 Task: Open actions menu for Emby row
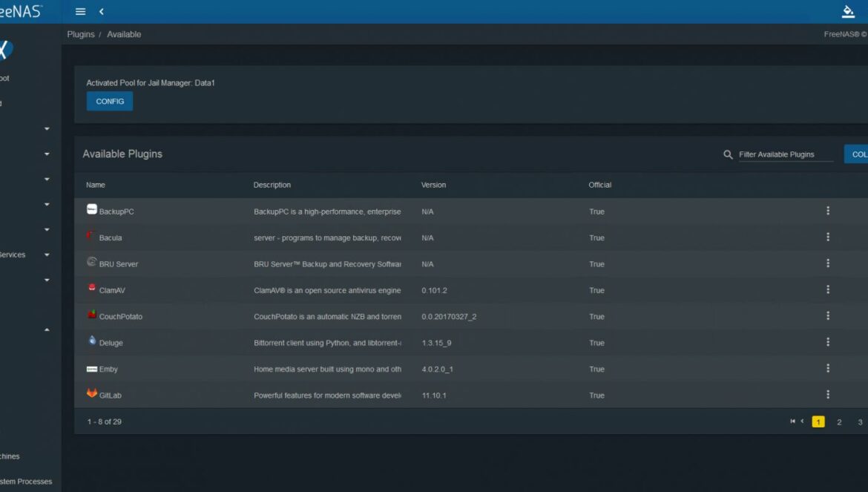click(828, 368)
